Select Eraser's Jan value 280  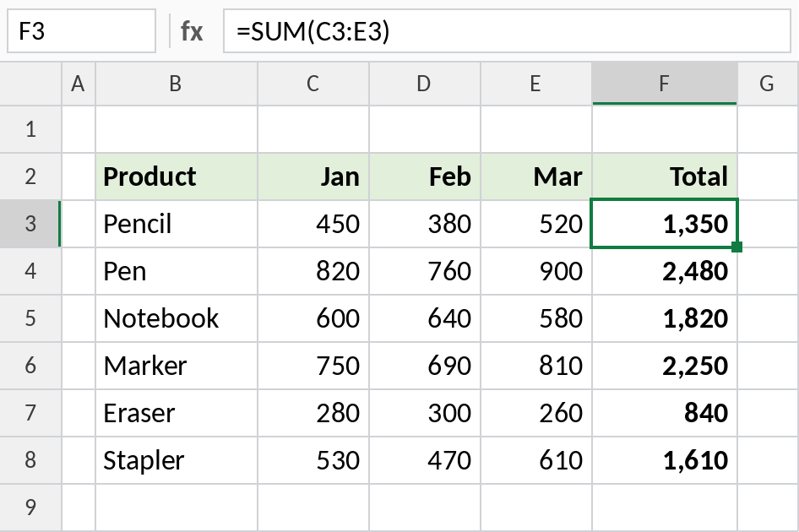pyautogui.click(x=313, y=413)
